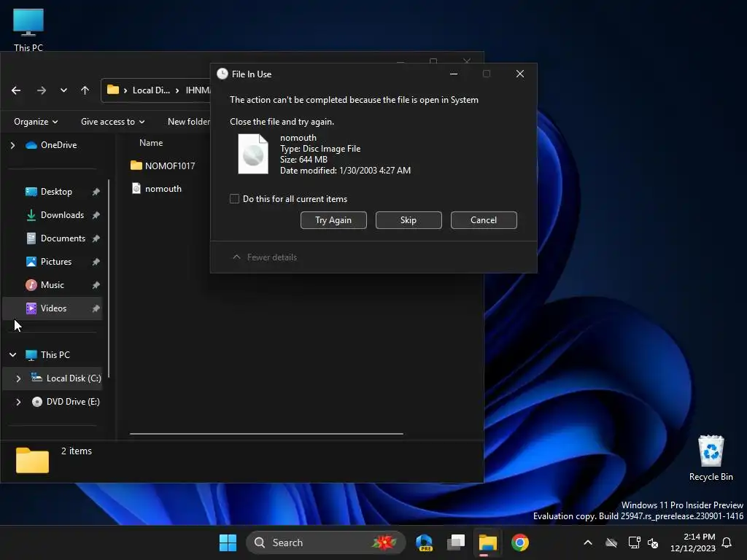
Task: Collapse the This PC tree node
Action: 13,355
